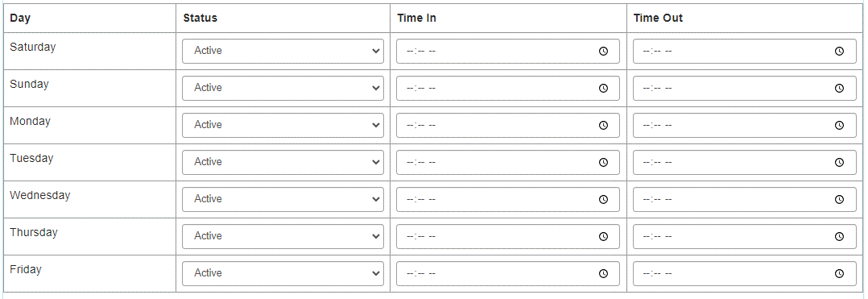Open Saturday Time In clock picker icon
The height and width of the screenshot is (299, 868).
tap(603, 51)
